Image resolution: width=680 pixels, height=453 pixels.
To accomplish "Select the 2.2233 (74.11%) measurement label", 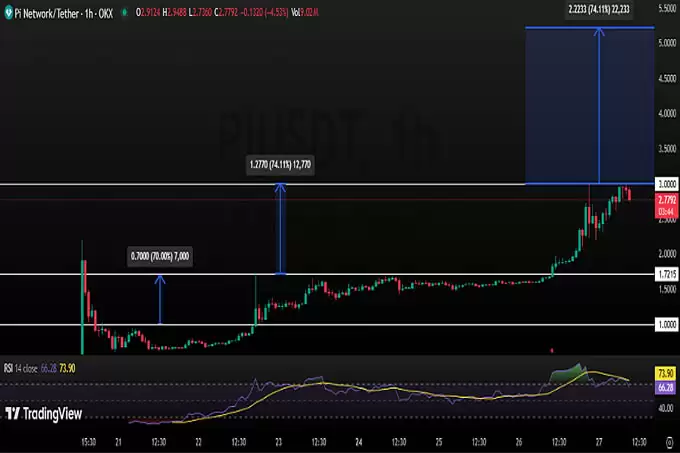I will pos(598,7).
